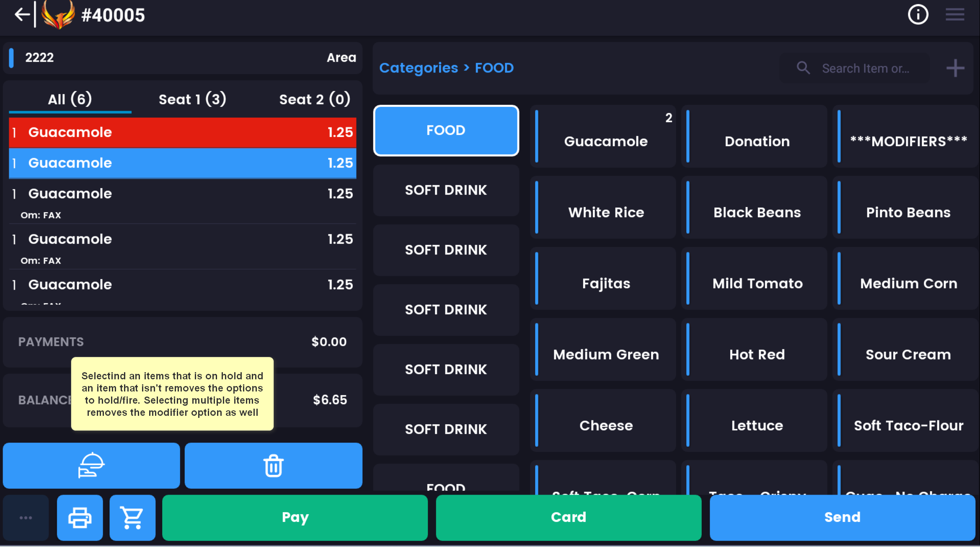Image resolution: width=980 pixels, height=547 pixels.
Task: Click the Card payment button
Action: click(x=568, y=518)
